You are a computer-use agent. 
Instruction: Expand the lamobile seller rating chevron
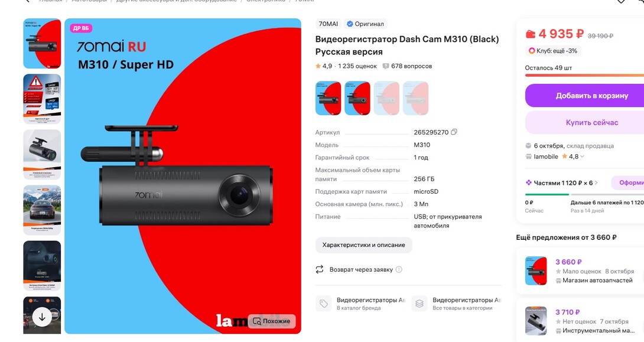[582, 157]
